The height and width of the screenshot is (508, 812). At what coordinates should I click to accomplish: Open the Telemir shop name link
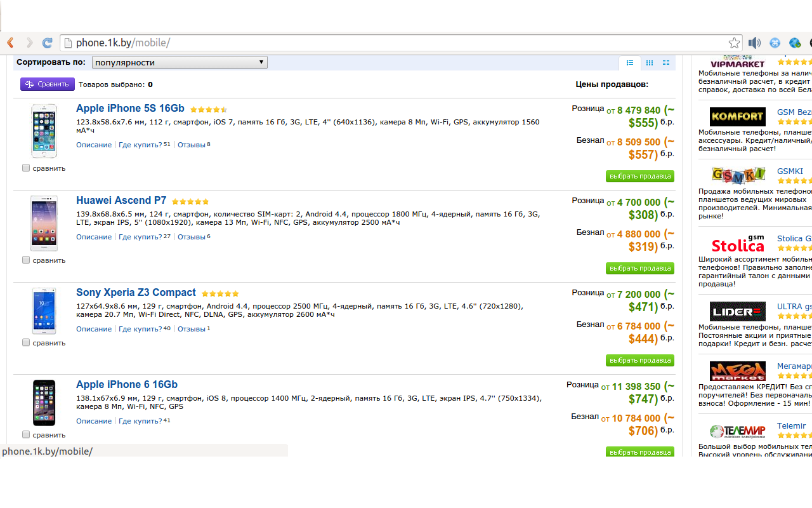click(791, 426)
